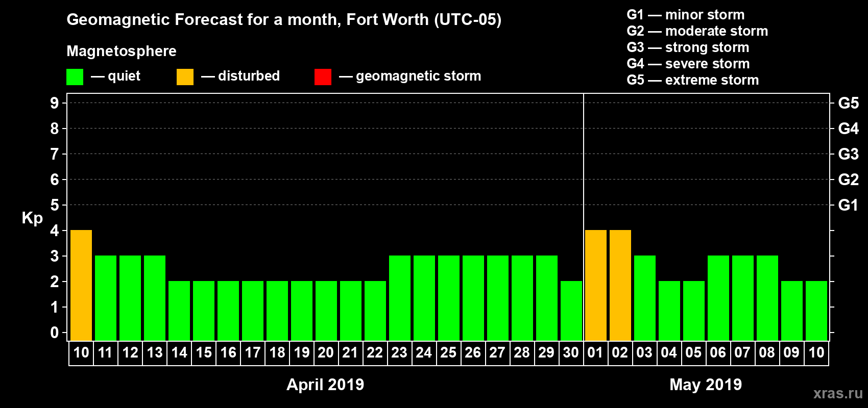Screen dimensions: 868x408
Task: Click the orange bar for May 01
Action: (x=595, y=285)
